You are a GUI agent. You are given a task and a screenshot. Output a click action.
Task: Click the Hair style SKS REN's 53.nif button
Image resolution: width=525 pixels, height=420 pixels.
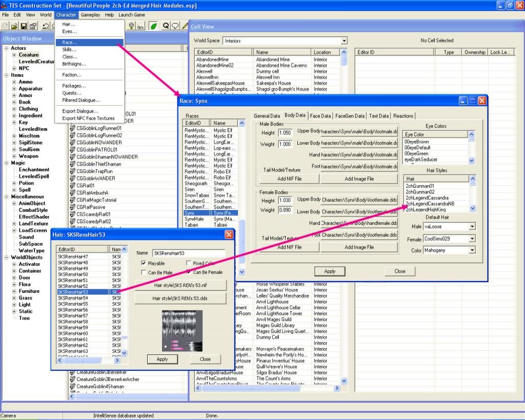[x=180, y=285]
